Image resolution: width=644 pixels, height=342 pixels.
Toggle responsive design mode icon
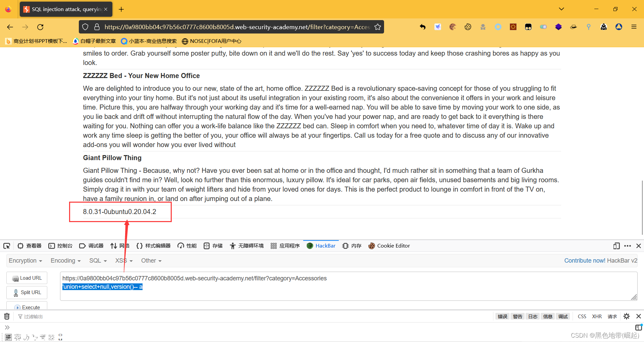coord(616,246)
